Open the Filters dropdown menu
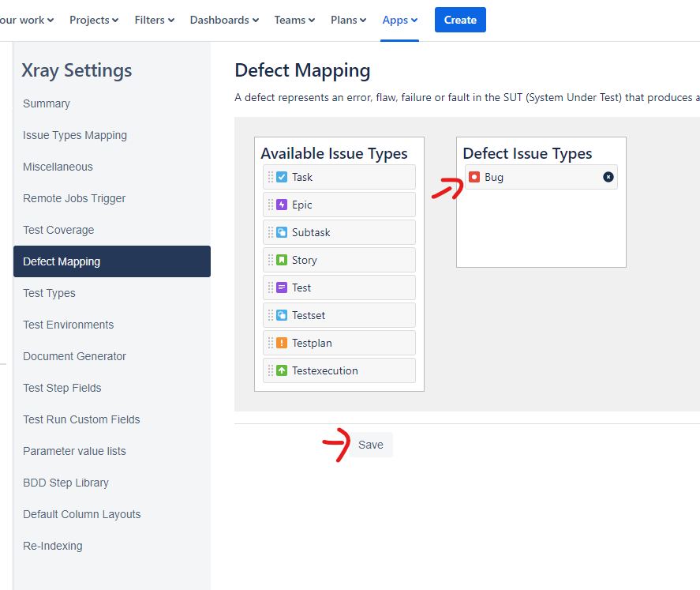 (x=155, y=20)
